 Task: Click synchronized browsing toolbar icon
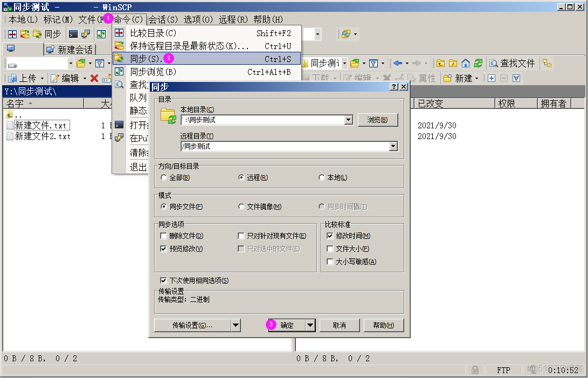tap(101, 34)
